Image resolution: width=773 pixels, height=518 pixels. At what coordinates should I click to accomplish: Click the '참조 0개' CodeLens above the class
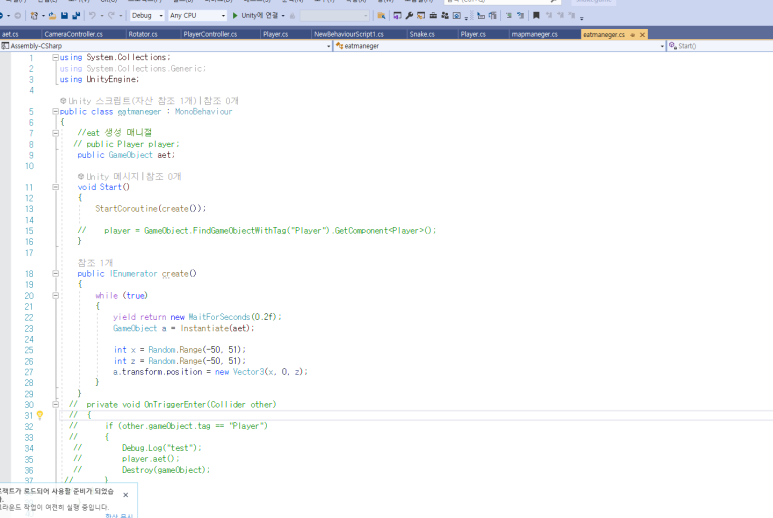click(x=221, y=101)
